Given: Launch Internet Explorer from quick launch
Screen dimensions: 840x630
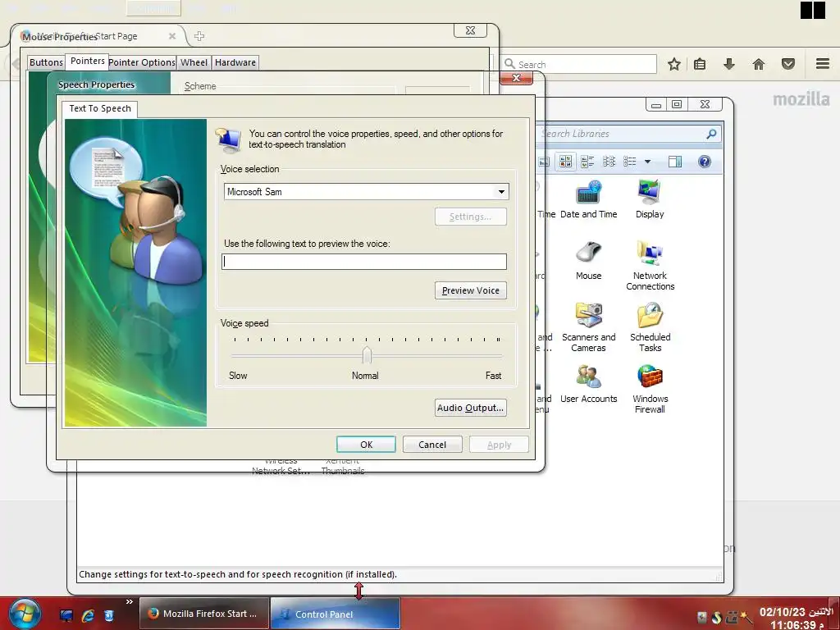Looking at the screenshot, I should point(88,615).
